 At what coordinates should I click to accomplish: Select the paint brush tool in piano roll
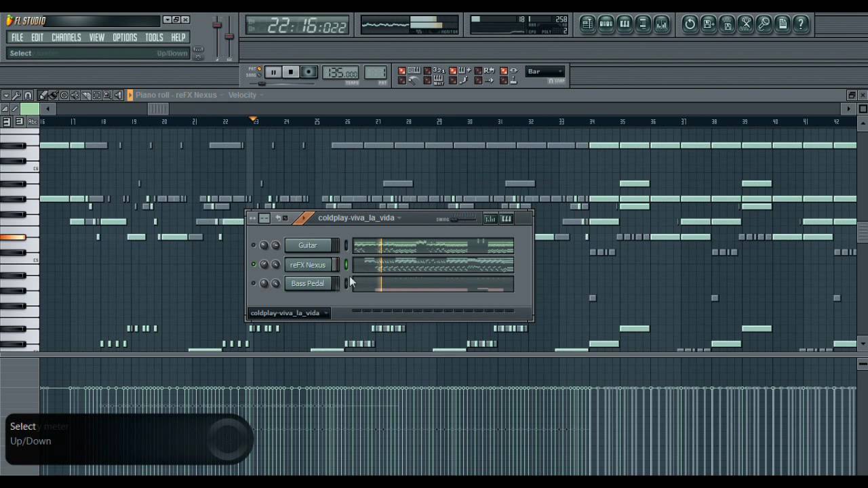(x=53, y=96)
